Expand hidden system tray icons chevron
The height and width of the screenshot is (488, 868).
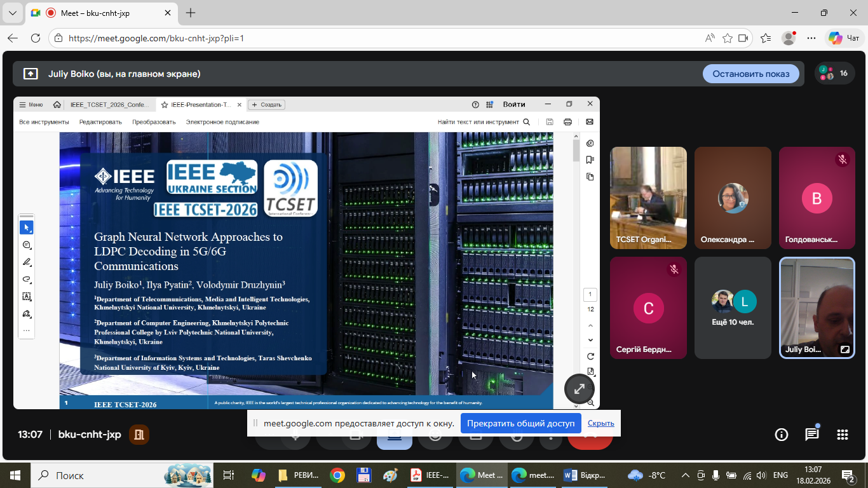click(x=685, y=475)
